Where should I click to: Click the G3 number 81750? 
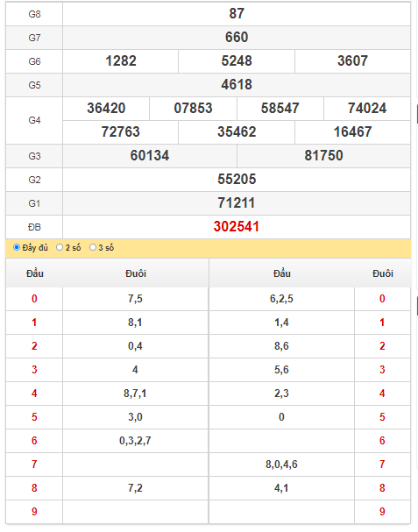pos(323,156)
